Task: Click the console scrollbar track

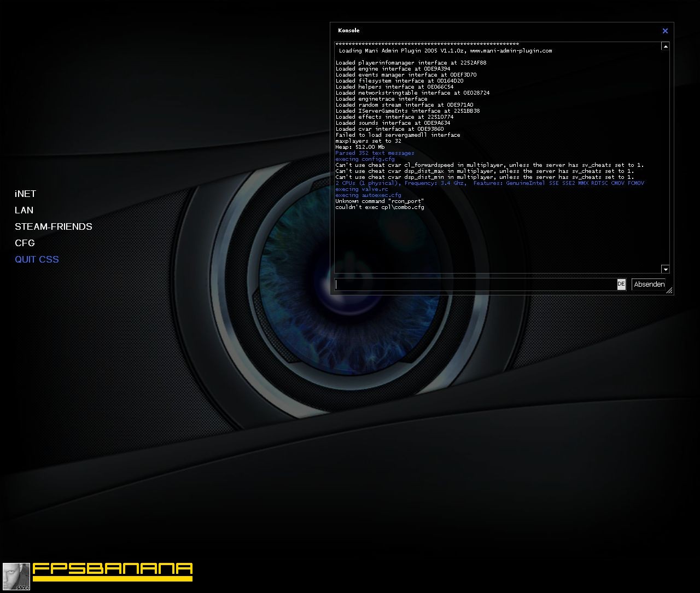Action: 666,159
